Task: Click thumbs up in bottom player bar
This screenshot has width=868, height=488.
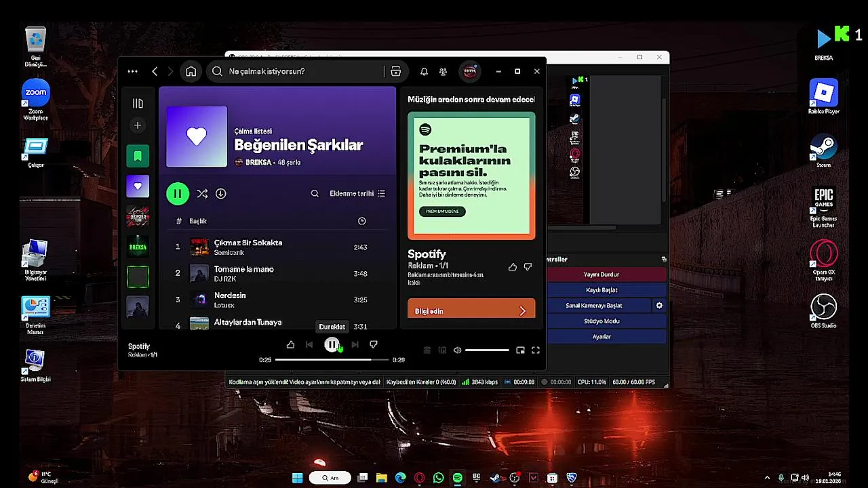Action: 290,345
